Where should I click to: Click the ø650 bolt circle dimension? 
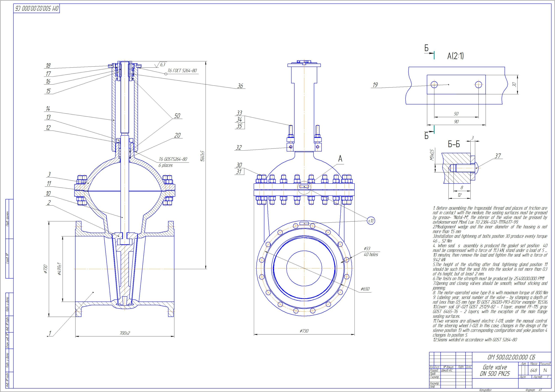tap(365, 289)
